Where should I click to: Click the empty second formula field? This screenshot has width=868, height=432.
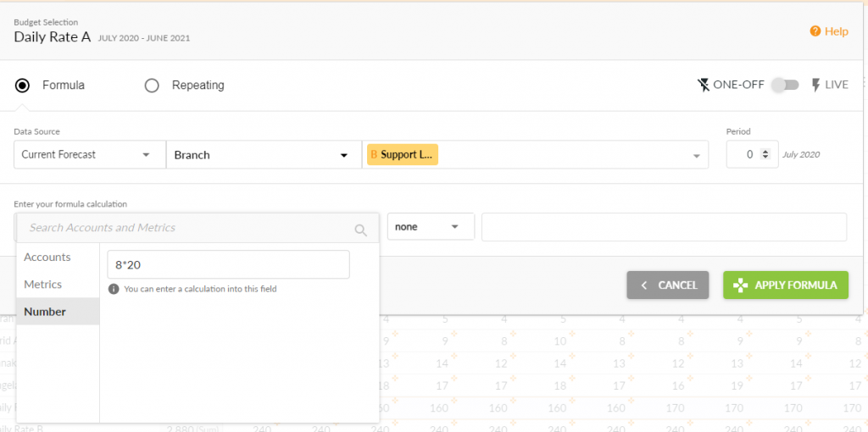point(664,227)
